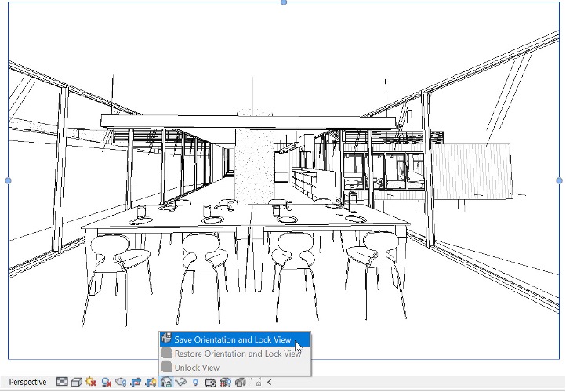Click the Perspective label on control bar

(27, 382)
